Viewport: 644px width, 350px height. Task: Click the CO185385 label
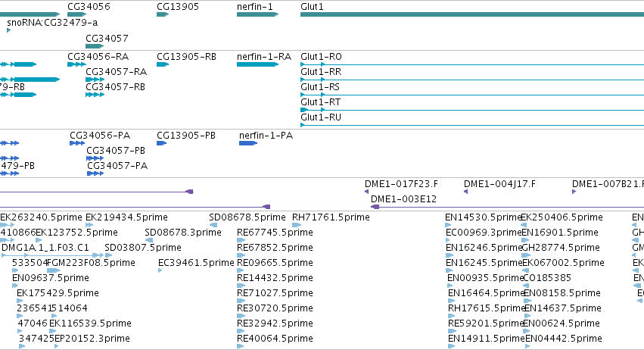tap(547, 278)
